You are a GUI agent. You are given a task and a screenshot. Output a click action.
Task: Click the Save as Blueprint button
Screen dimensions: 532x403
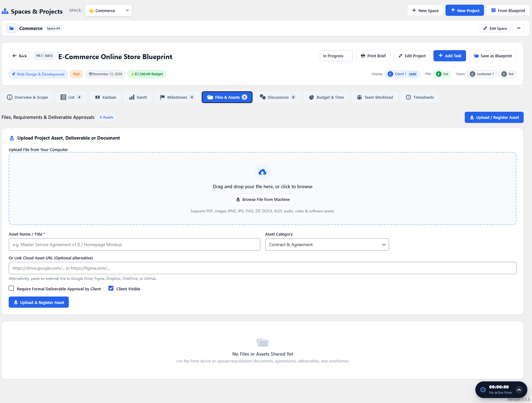tap(493, 56)
